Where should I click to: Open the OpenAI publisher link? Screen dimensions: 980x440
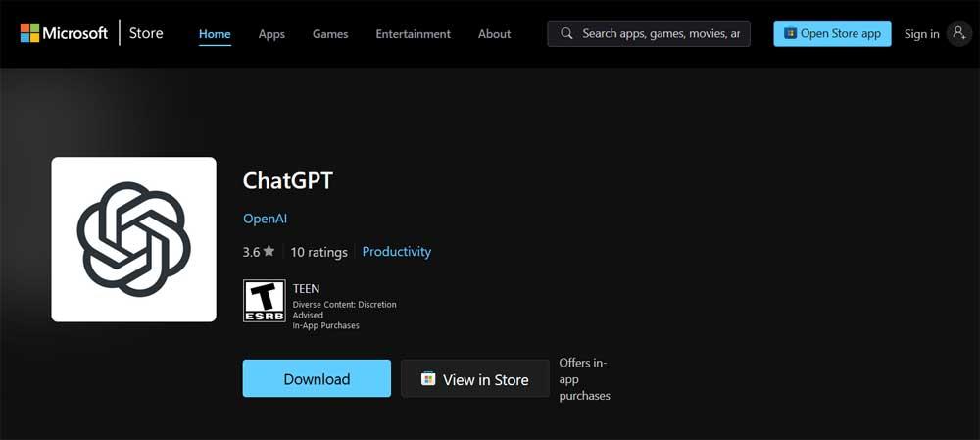[x=265, y=219]
